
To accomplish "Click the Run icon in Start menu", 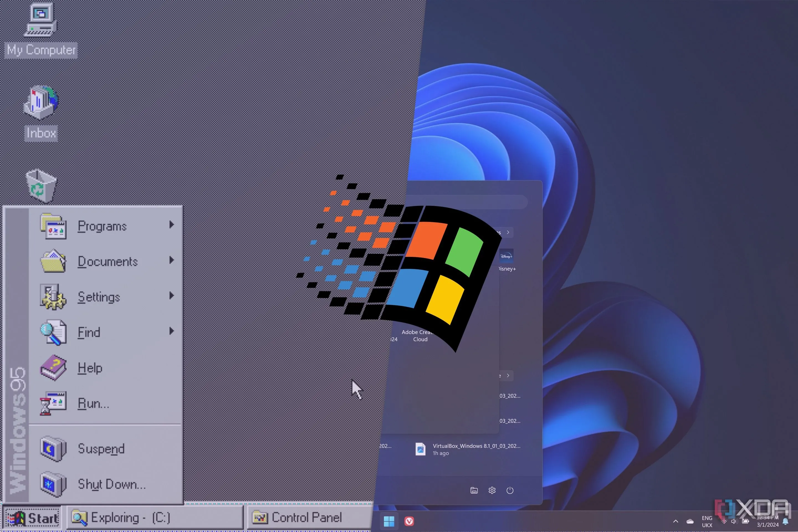I will (x=53, y=403).
